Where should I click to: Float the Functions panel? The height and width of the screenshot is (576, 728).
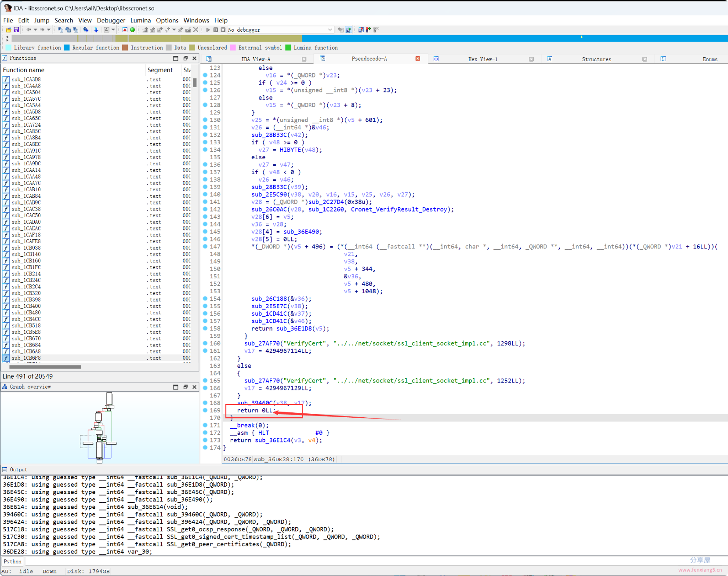tap(185, 58)
